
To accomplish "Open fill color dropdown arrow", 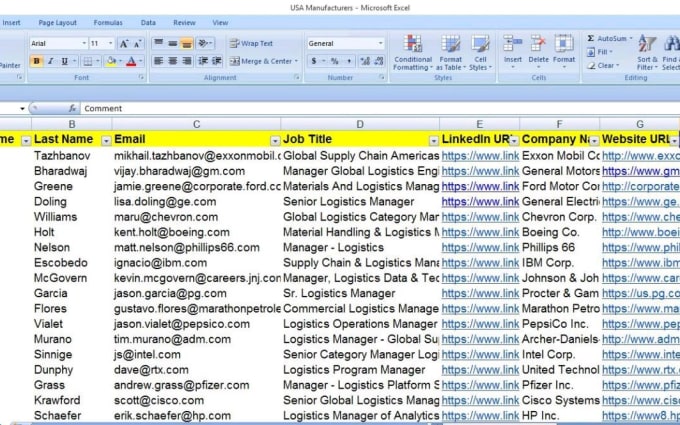I will 120,61.
